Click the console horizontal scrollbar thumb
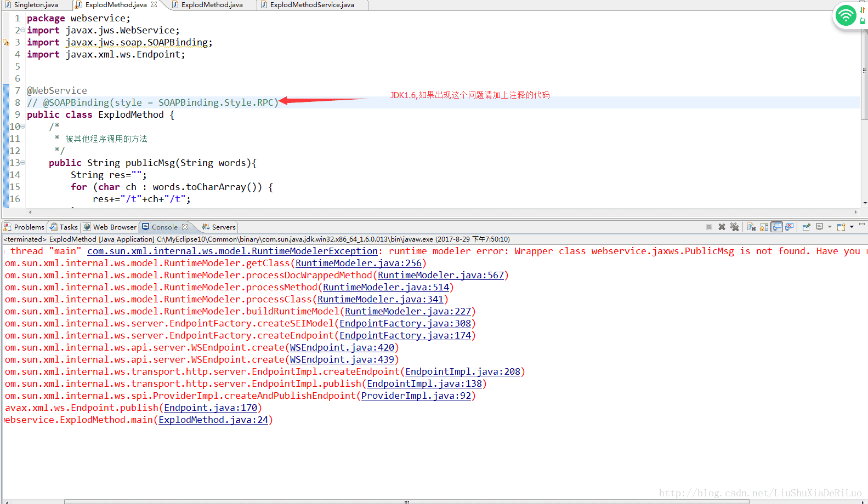Image resolution: width=868 pixels, height=504 pixels. tap(407, 501)
